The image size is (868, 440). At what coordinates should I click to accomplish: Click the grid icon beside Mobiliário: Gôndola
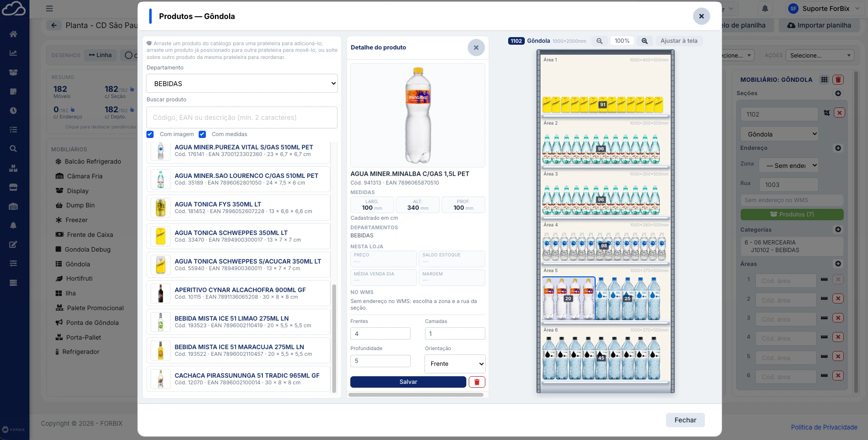point(824,79)
